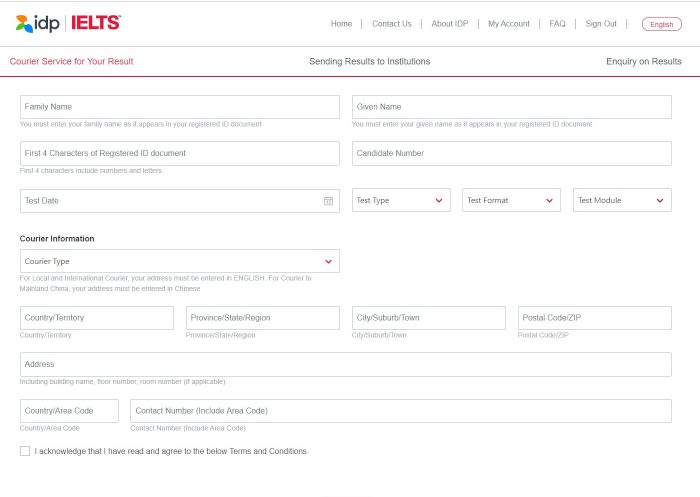Expand the Test Module dropdown
The height and width of the screenshot is (497, 700).
pos(622,200)
